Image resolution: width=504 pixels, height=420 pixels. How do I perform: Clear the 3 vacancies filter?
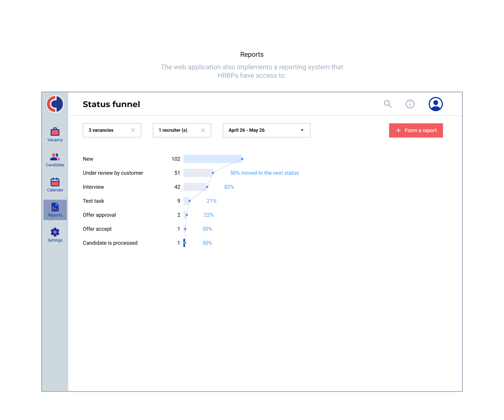pyautogui.click(x=133, y=130)
